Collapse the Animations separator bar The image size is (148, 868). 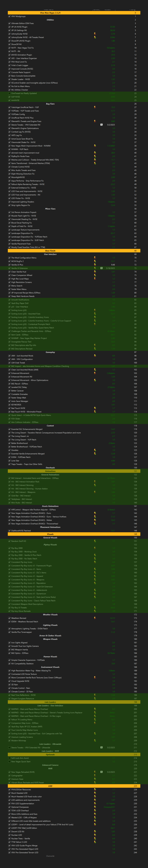(74, 471)
